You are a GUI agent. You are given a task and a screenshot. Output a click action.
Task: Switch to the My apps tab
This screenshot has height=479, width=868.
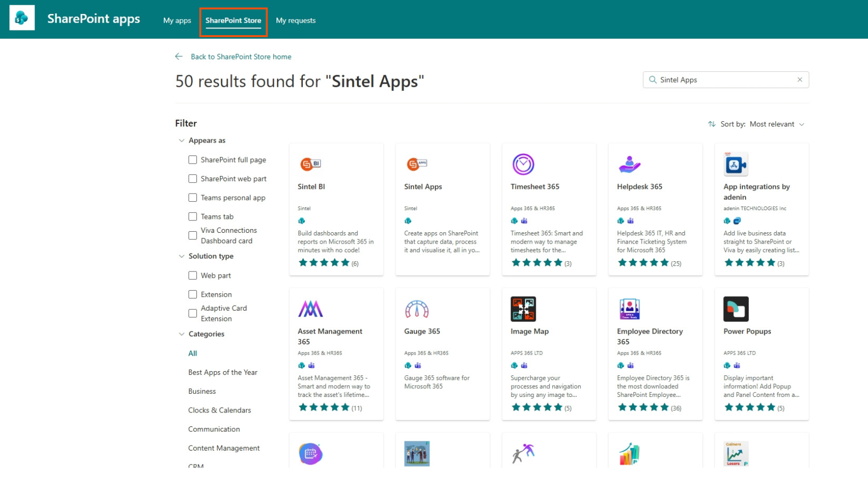[x=177, y=21]
